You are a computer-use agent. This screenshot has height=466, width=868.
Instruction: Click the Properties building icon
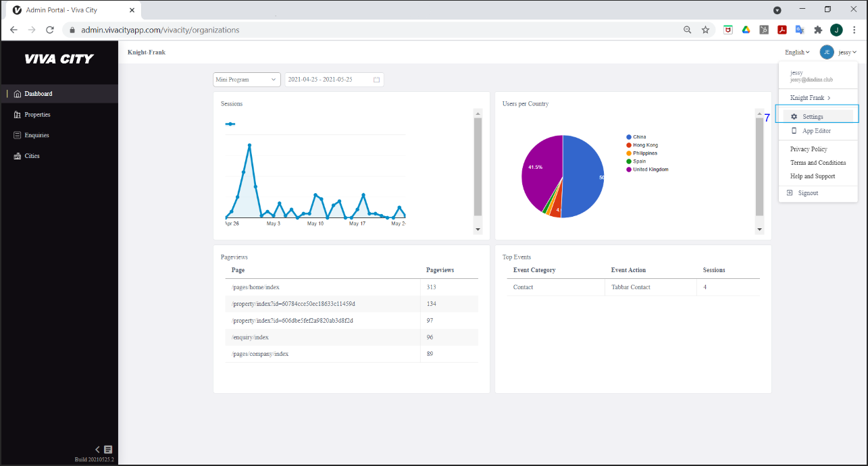[x=18, y=115]
